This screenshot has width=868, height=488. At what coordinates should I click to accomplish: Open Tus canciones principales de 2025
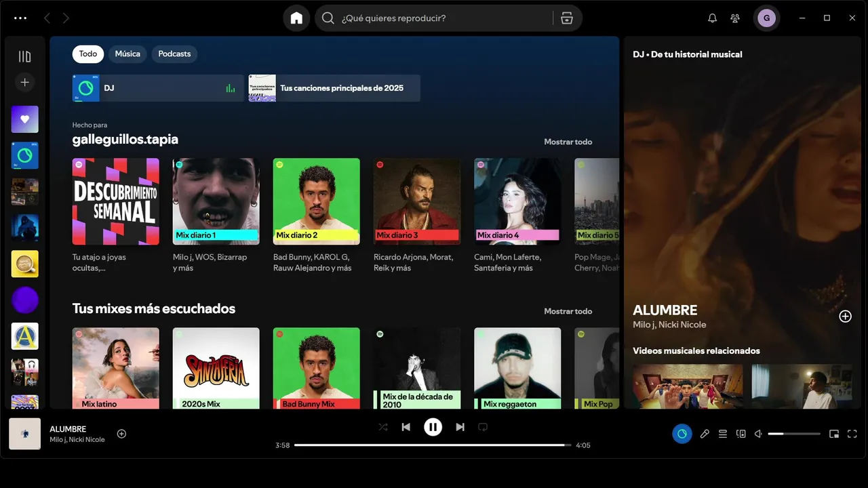334,88
